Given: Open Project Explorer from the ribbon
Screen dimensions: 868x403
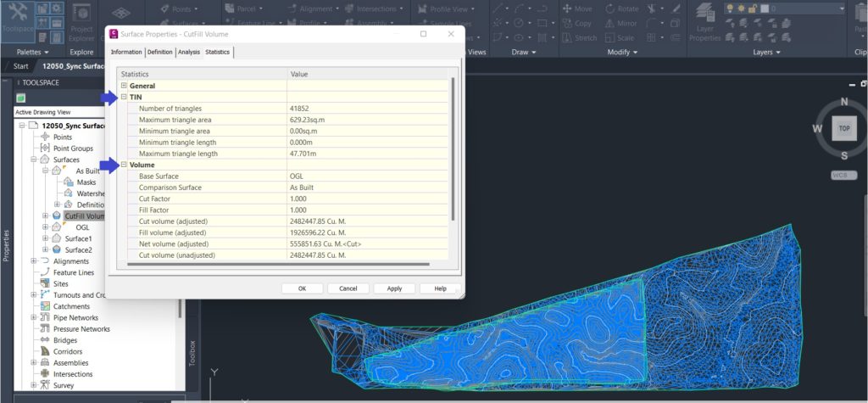Looking at the screenshot, I should [81, 23].
